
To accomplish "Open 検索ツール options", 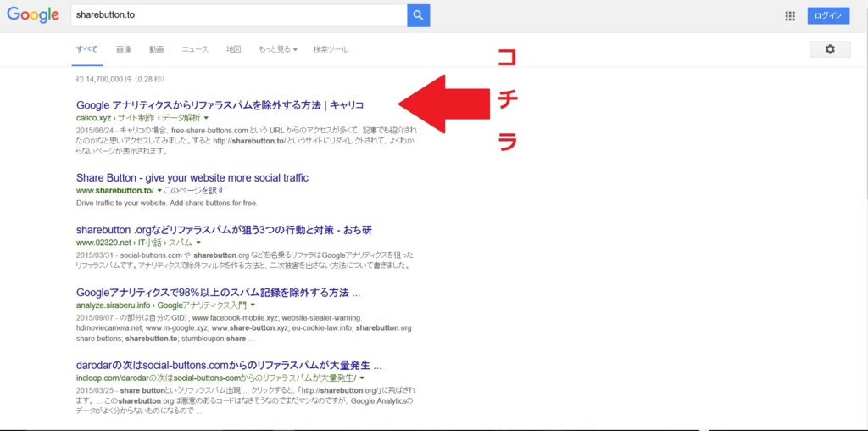I will pos(331,49).
